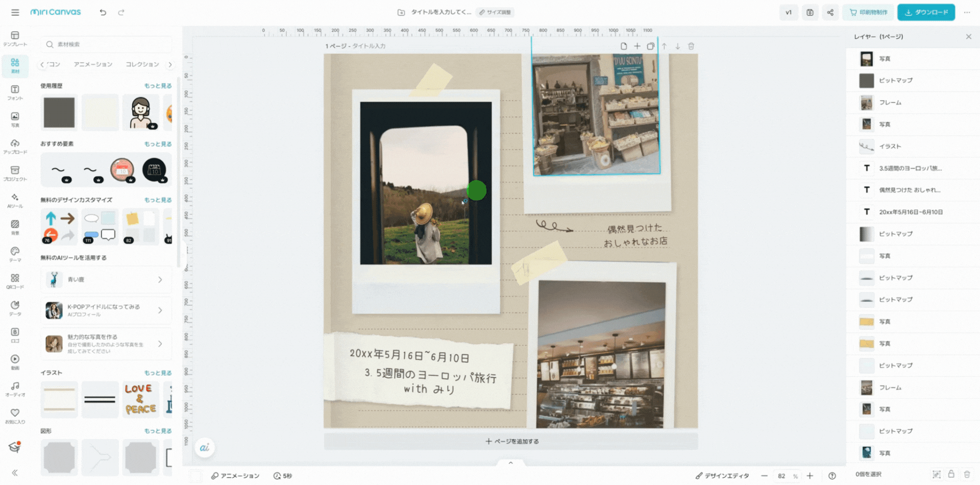Expand the 青い鹿 AI tool entry
The image size is (980, 485).
160,280
